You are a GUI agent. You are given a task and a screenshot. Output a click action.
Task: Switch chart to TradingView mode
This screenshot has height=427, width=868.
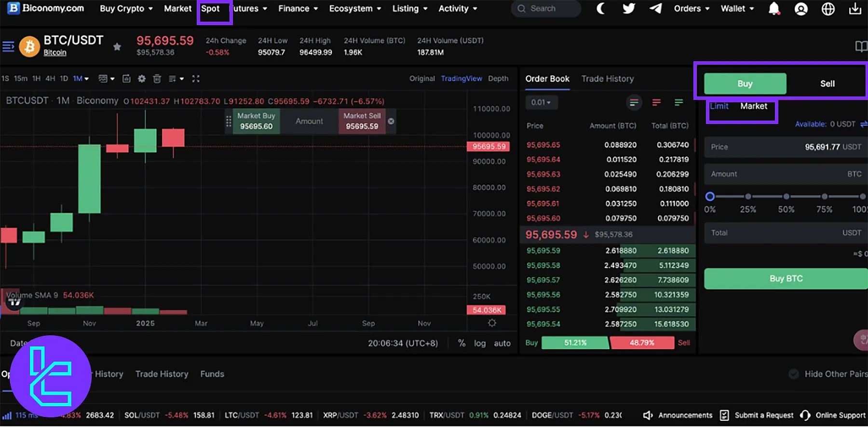[461, 79]
